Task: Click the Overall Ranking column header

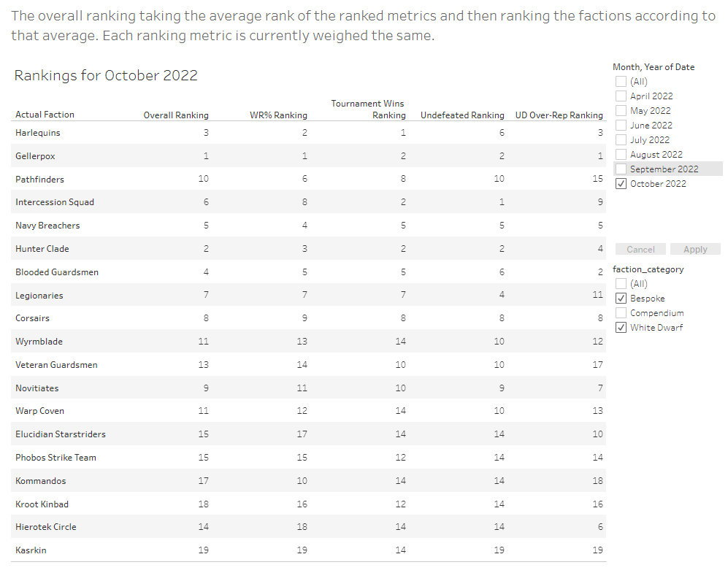Action: 176,115
